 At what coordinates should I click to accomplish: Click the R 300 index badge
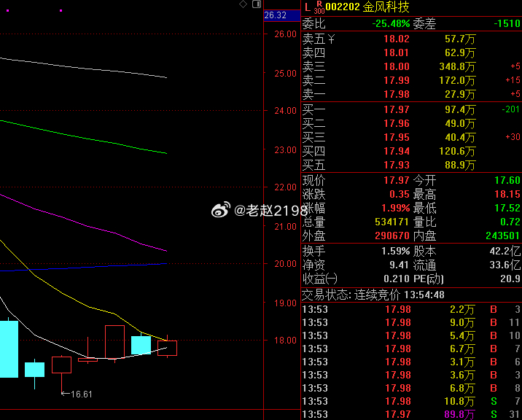coord(319,7)
